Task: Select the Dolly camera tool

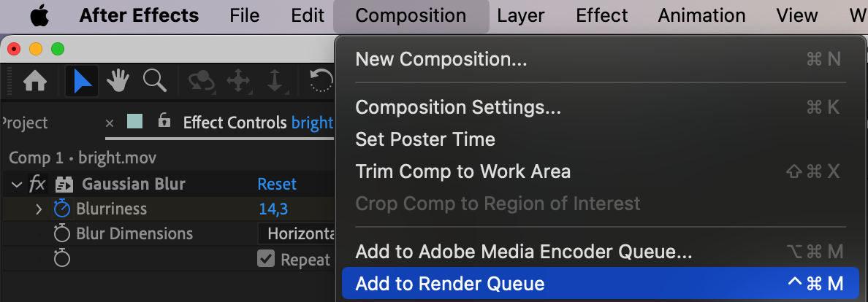Action: pyautogui.click(x=275, y=82)
